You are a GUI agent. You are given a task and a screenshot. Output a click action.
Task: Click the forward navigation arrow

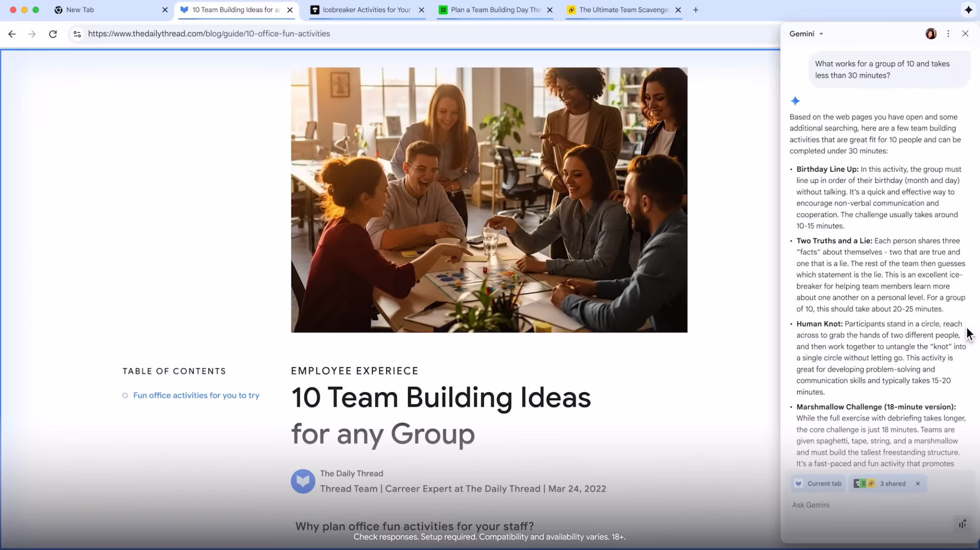(x=32, y=34)
